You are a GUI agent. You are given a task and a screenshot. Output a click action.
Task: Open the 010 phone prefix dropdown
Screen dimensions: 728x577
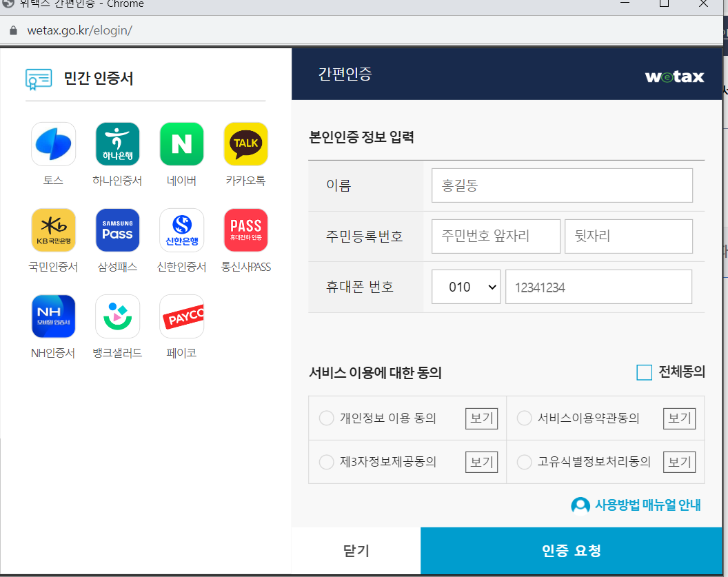[x=465, y=287]
